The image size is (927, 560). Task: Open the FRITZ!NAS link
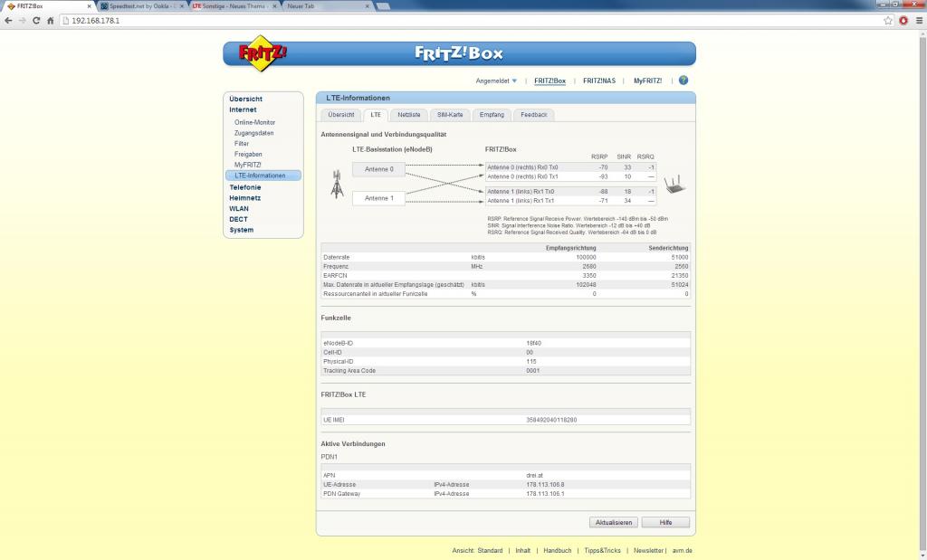599,81
